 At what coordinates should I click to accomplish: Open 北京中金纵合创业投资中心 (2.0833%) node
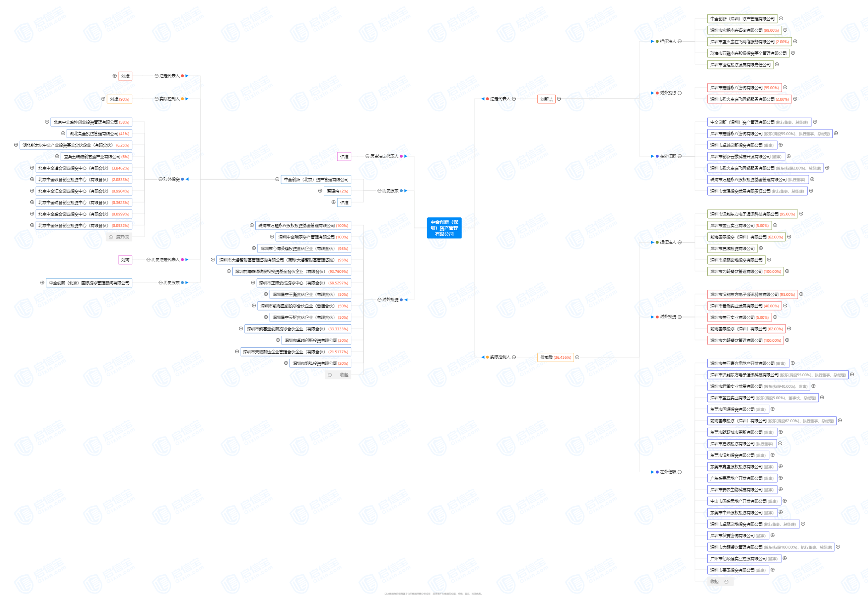coord(84,179)
